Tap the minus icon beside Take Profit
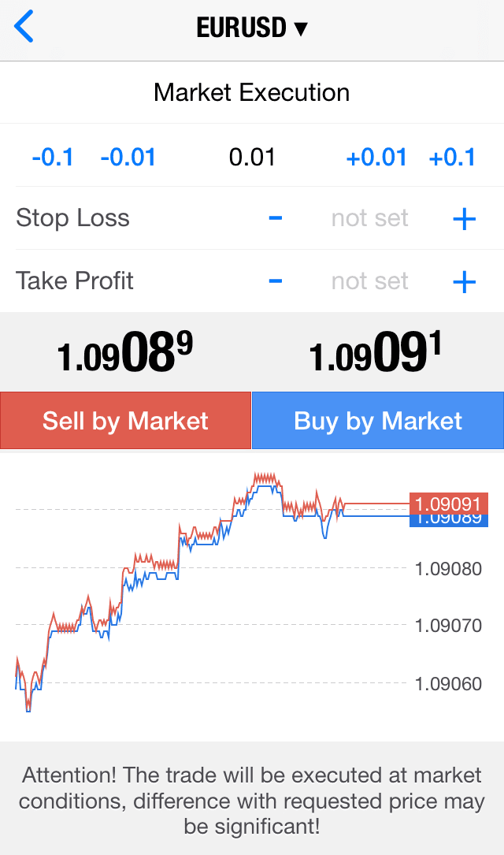The height and width of the screenshot is (855, 504). coord(275,281)
